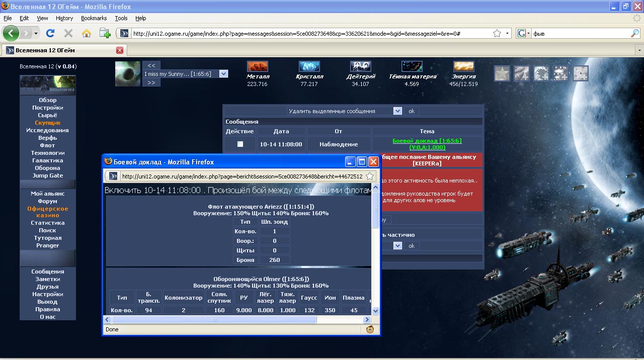Click the Metal resource icon
Screen dimensions: 644x360
(x=258, y=66)
